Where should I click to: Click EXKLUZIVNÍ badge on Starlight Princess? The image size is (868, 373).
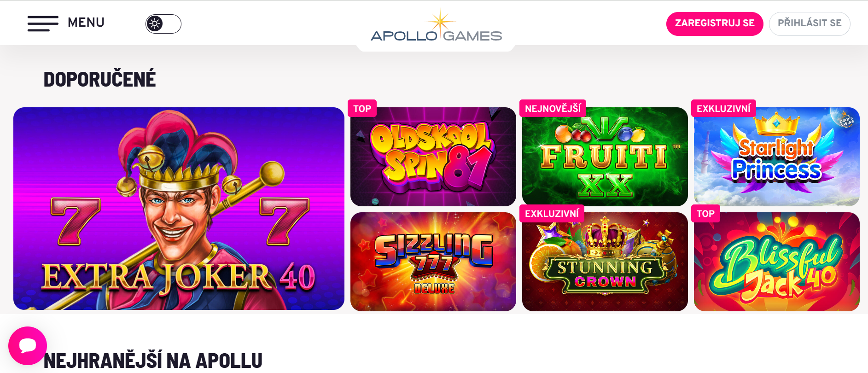pos(723,109)
